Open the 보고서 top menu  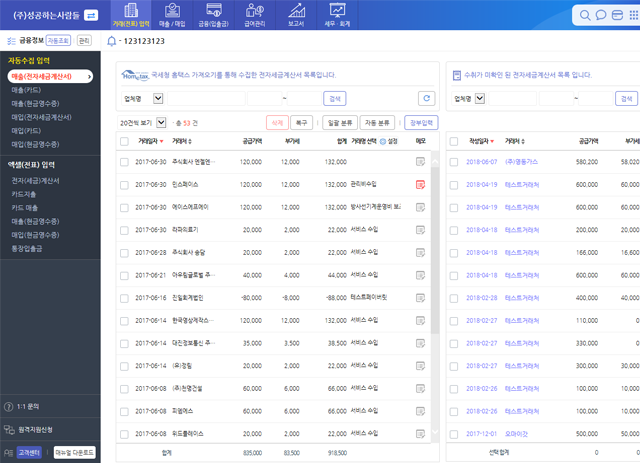pos(296,15)
